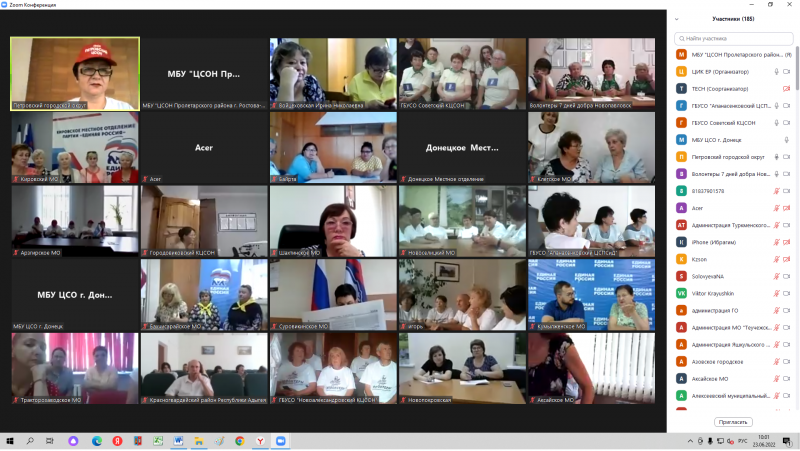Click the disabled camera icon for ТЕСН (Соорганизатор)

pos(787,88)
